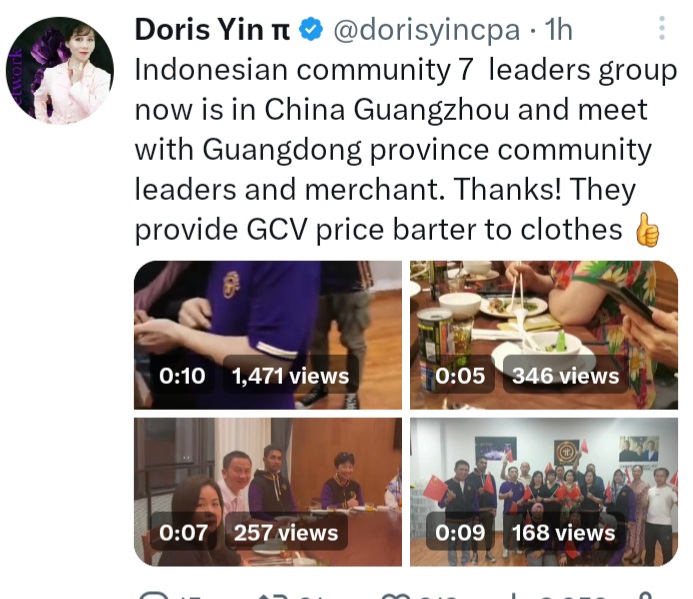Click the 0:09 duration label
693x599 pixels.
[x=460, y=532]
